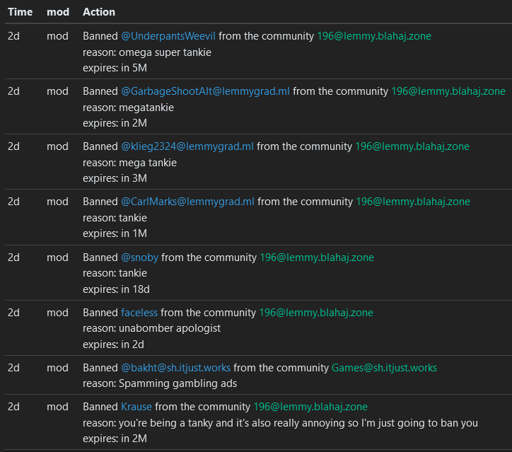Open community link in the snoby ban row
Image resolution: width=512 pixels, height=452 pixels.
point(317,257)
